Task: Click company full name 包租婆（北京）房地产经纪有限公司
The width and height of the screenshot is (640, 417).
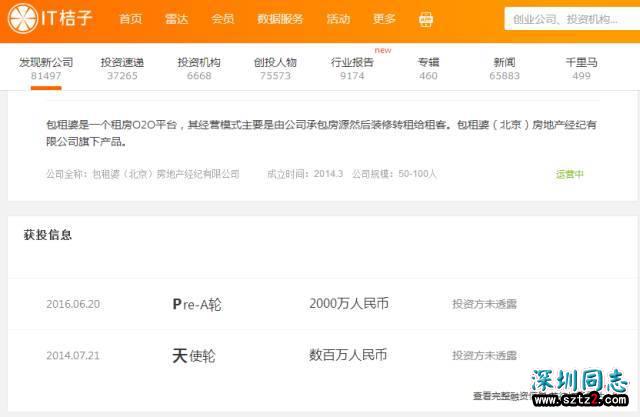Action: click(166, 174)
